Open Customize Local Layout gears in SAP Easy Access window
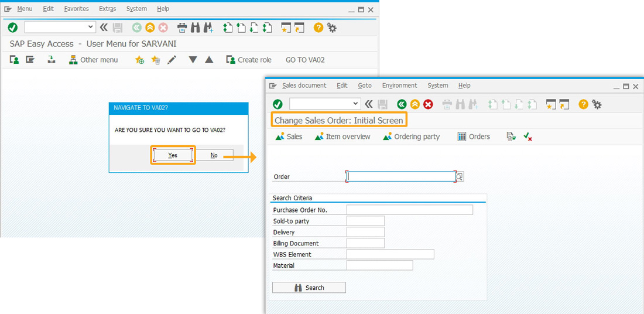Viewport: 644px width, 314px height. coord(332,28)
